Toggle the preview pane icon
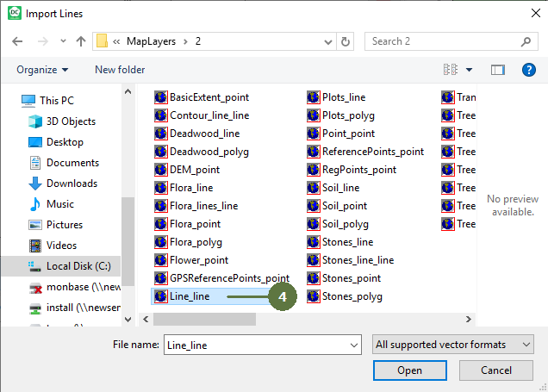Screen dimensions: 548x392 497,70
